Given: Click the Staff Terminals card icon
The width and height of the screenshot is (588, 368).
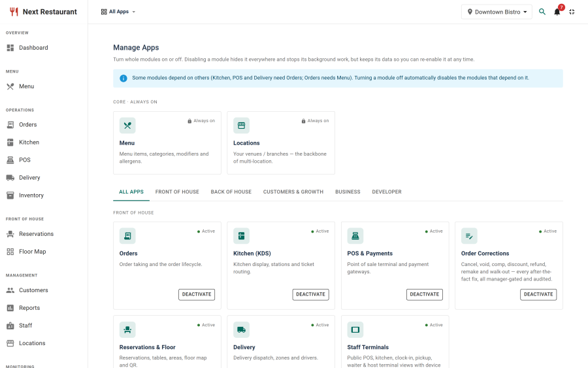Looking at the screenshot, I should tap(355, 329).
